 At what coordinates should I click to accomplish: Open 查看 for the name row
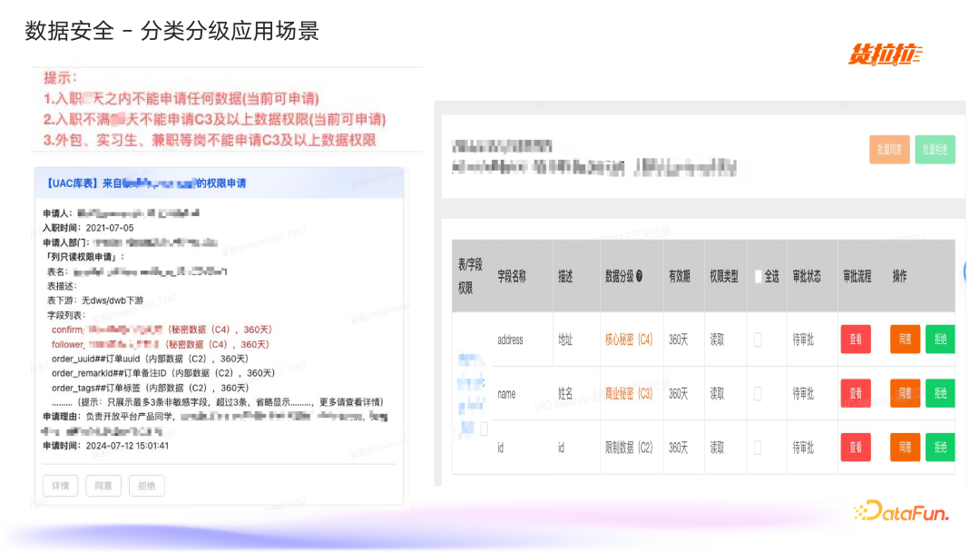point(856,393)
